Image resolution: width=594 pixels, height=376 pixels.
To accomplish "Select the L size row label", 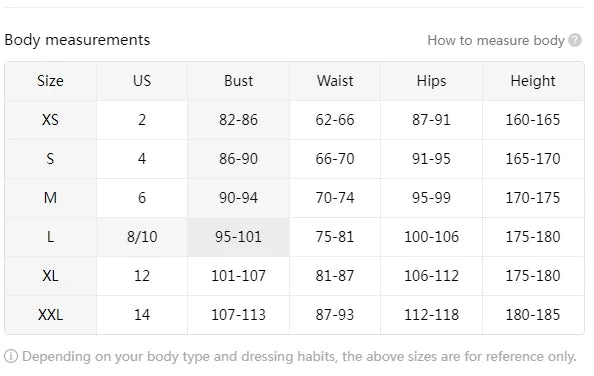I will (x=50, y=237).
